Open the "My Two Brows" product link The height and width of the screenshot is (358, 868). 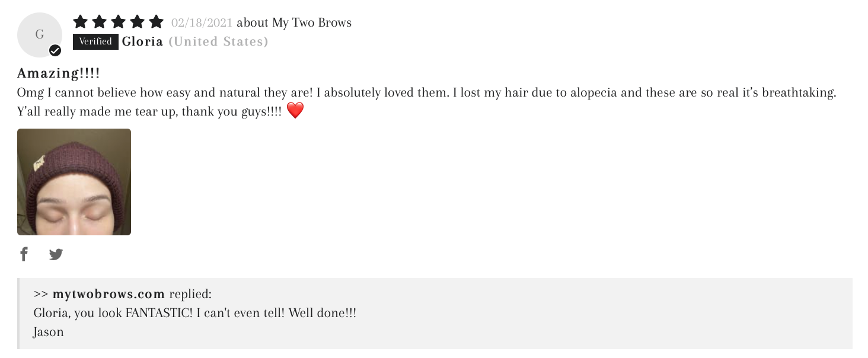[x=312, y=23]
